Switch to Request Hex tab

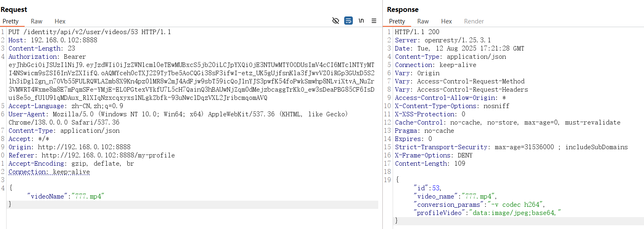(x=60, y=21)
